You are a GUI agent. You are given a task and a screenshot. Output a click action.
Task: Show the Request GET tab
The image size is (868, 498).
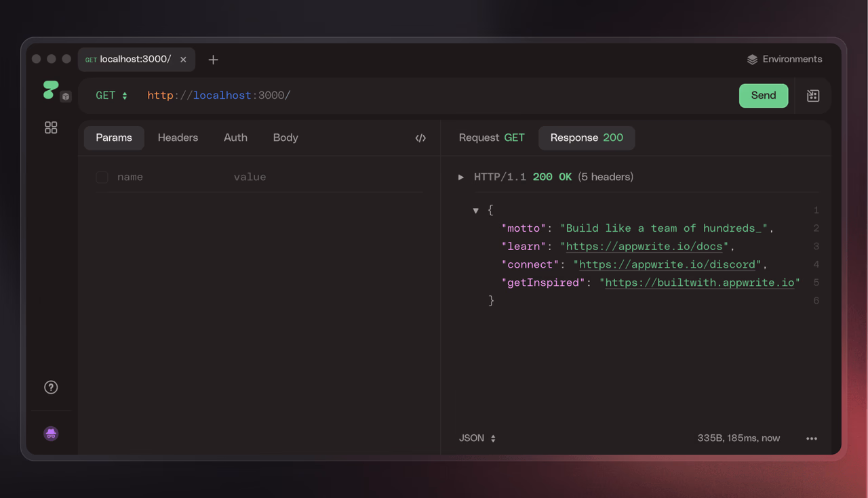(x=492, y=138)
